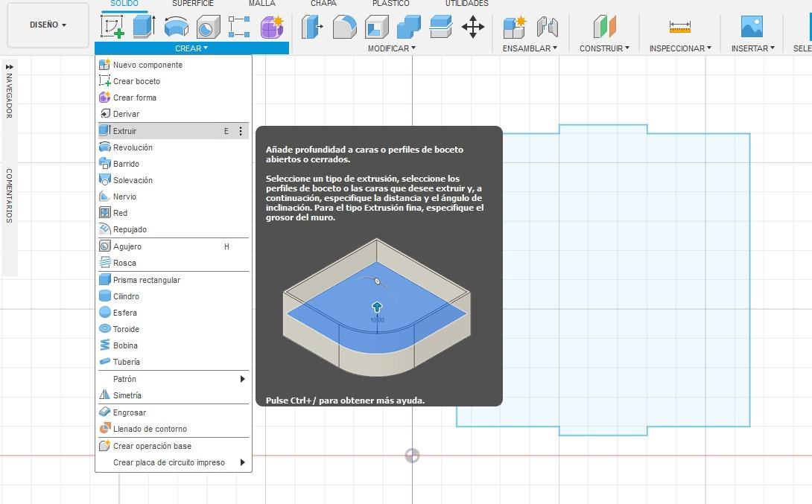This screenshot has width=812, height=504.
Task: Create a Cilindro primitive
Action: pyautogui.click(x=174, y=296)
